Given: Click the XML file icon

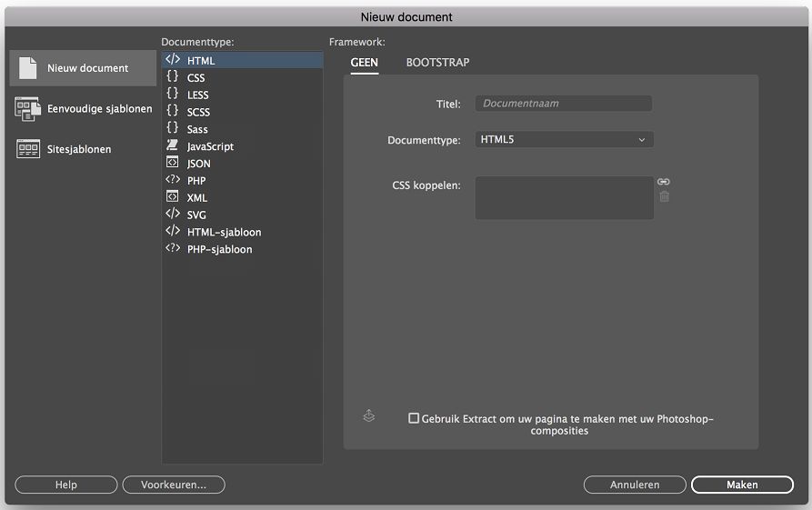Looking at the screenshot, I should pos(173,196).
